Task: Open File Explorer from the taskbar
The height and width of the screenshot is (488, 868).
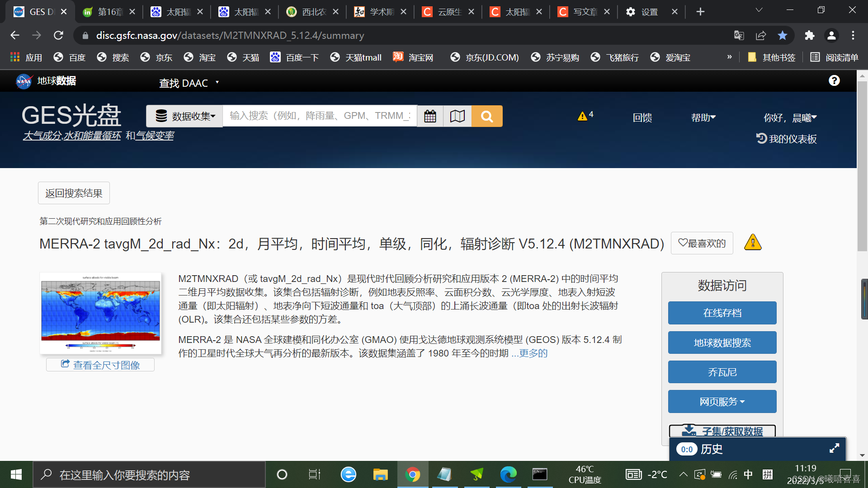Action: tap(380, 474)
